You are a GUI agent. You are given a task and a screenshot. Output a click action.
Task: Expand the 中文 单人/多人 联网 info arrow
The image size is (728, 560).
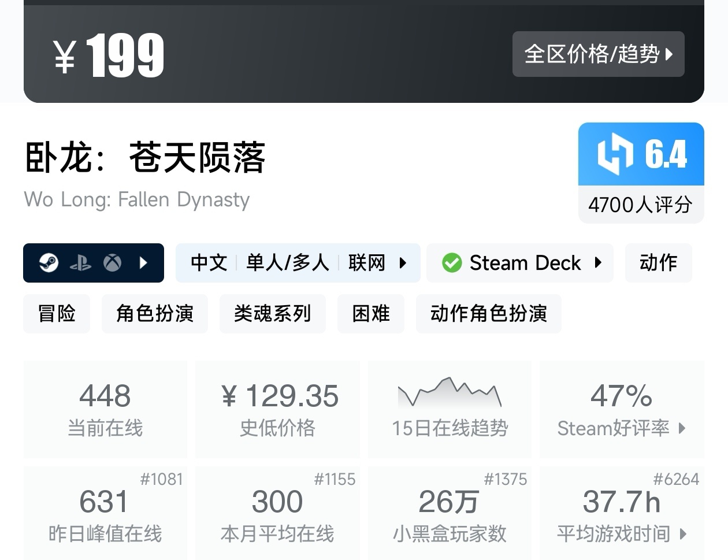pos(403,263)
